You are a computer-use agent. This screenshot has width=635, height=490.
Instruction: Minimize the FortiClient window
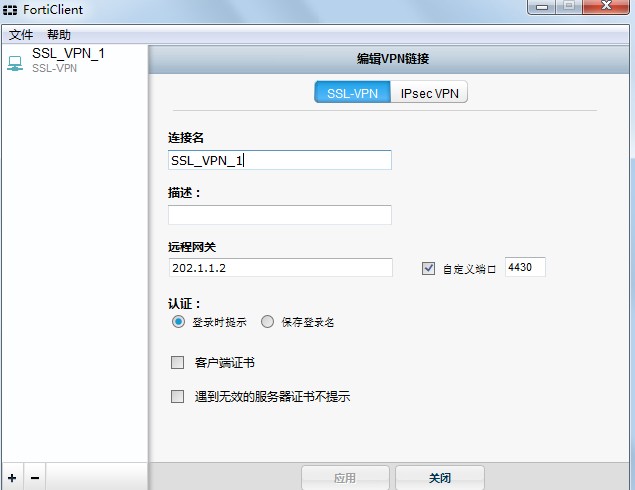[x=542, y=6]
